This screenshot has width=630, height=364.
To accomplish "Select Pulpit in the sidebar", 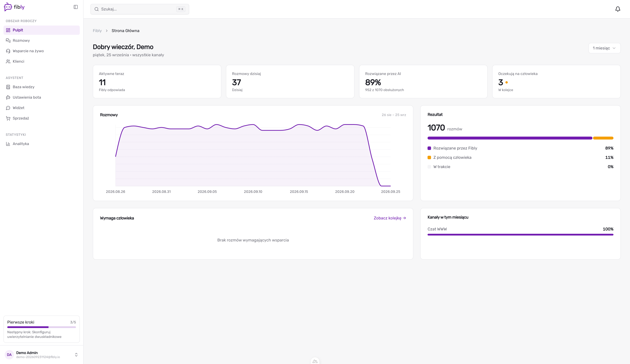I will (x=41, y=30).
